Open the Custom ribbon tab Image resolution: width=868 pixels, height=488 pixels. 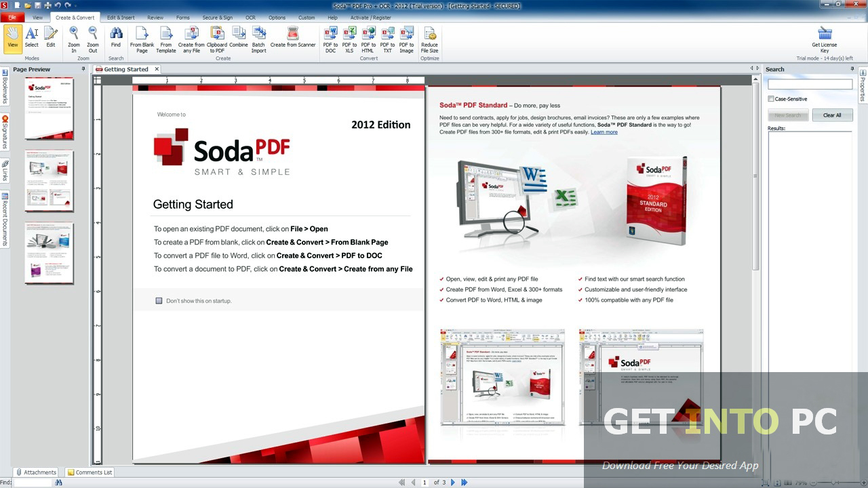(307, 17)
